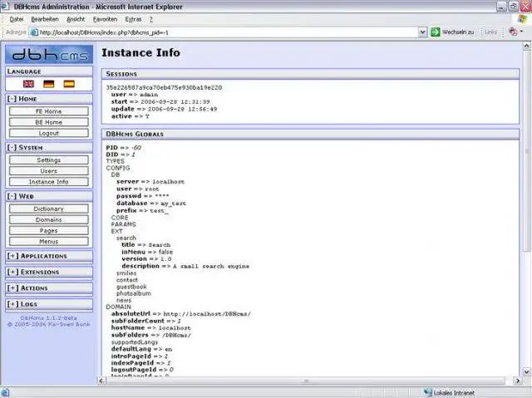Expand the Actions section
This screenshot has width=532, height=398.
point(13,287)
